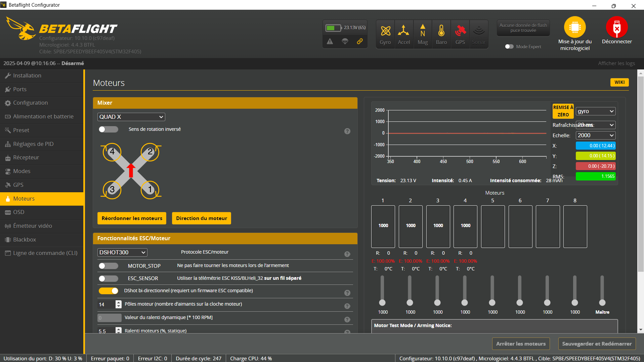
Task: Expand the DSHOT300 protocol dropdown
Action: coord(122,252)
